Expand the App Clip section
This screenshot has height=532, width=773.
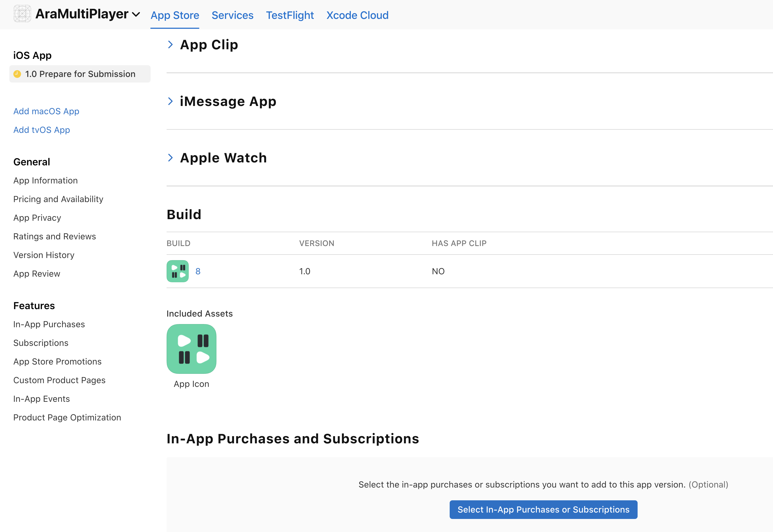(x=171, y=45)
